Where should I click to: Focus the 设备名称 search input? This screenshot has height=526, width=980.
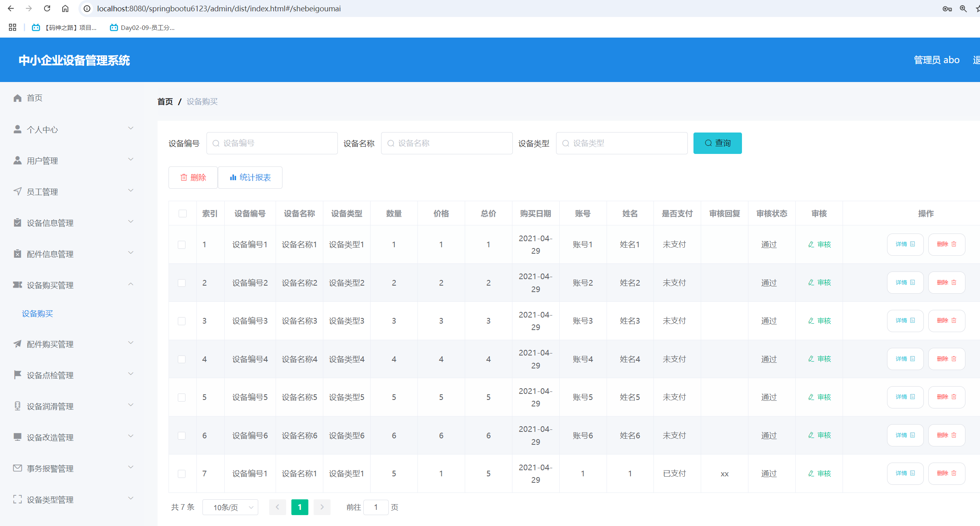pos(447,143)
